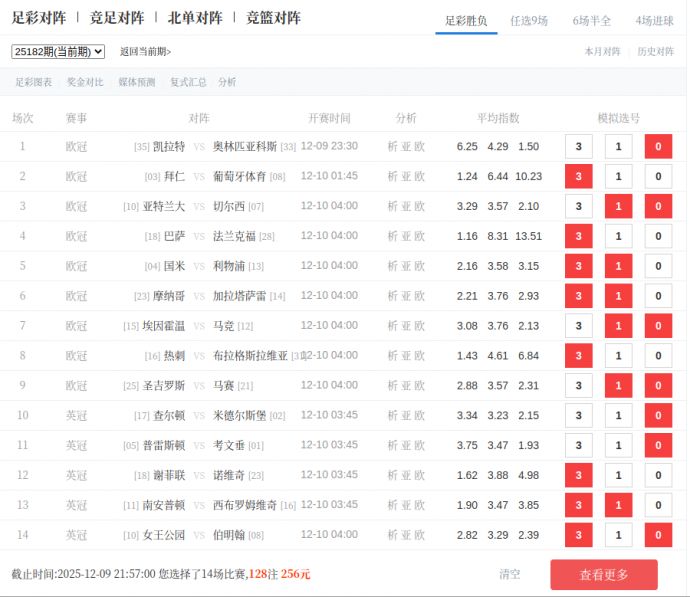The image size is (690, 597).
Task: Open the 4场进球 tab
Action: pyautogui.click(x=654, y=20)
